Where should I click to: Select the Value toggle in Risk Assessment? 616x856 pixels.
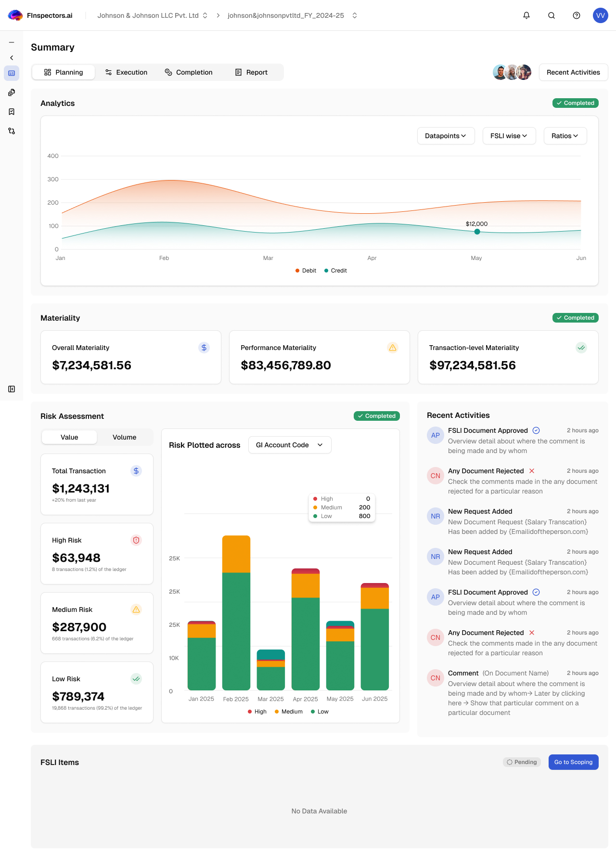(x=69, y=437)
